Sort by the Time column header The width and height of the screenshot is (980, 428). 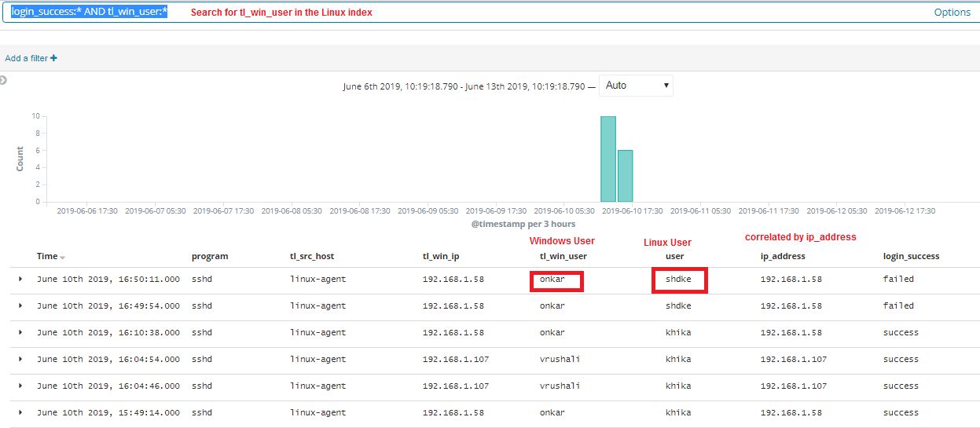coord(47,256)
